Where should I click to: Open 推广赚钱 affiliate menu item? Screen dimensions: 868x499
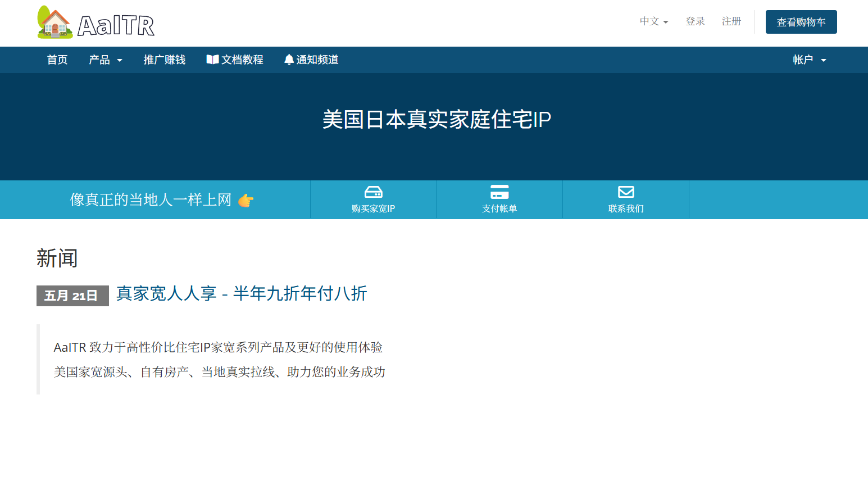tap(165, 60)
